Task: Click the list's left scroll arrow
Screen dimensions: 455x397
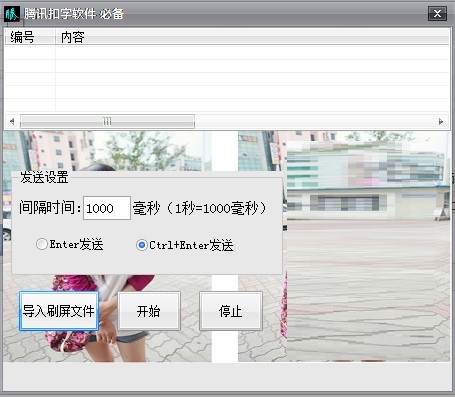Action: [12, 121]
